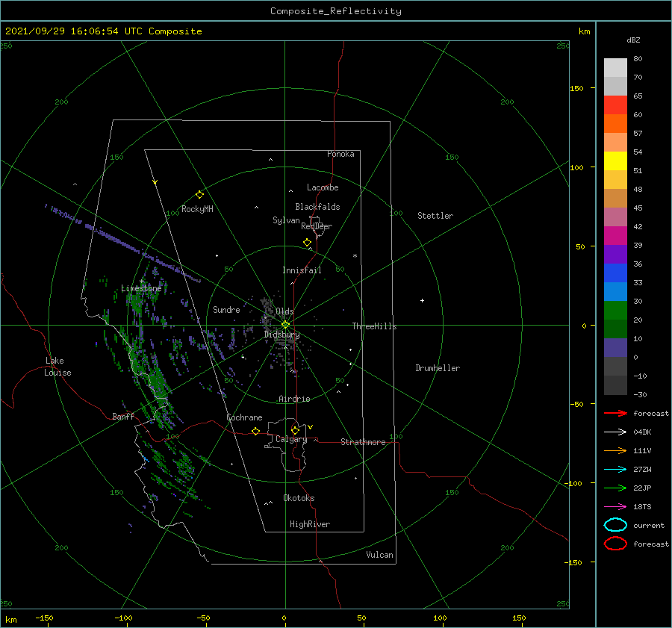This screenshot has width=672, height=628.
Task: Click the red swatch on dBZ scale
Action: click(x=615, y=105)
